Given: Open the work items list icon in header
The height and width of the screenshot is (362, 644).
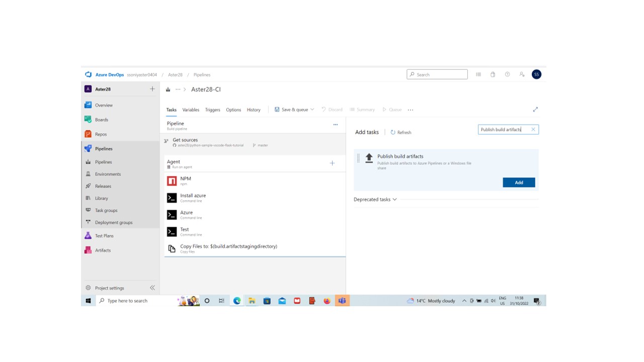Looking at the screenshot, I should [478, 74].
